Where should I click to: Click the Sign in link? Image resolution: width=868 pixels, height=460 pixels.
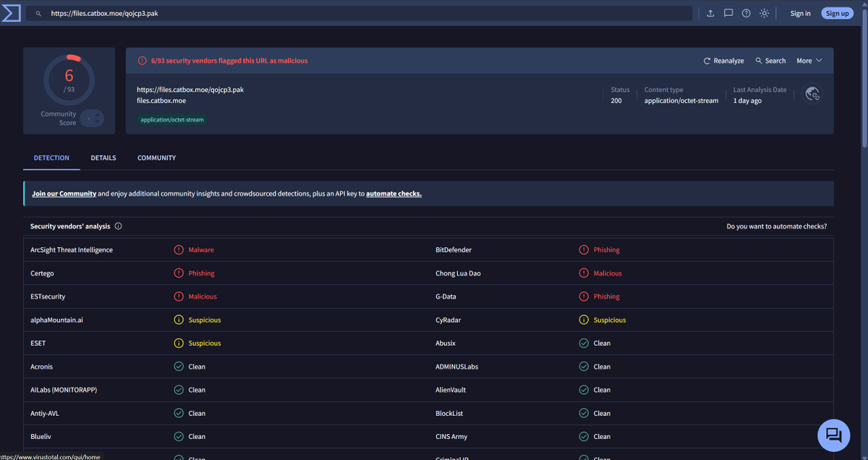(800, 13)
